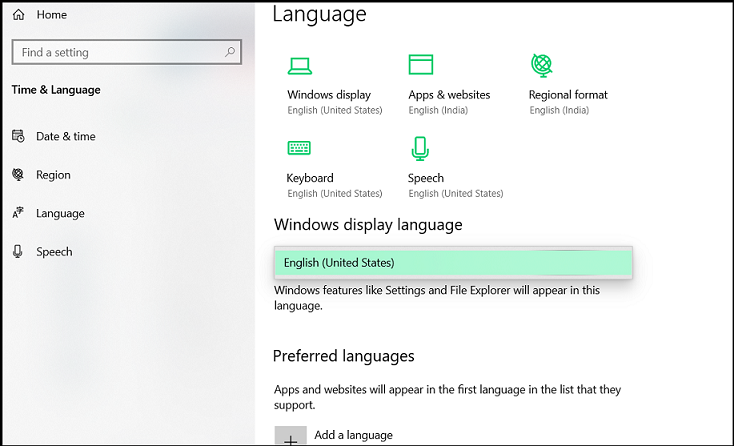Image resolution: width=734 pixels, height=446 pixels.
Task: Select Language in the sidebar
Action: click(60, 213)
